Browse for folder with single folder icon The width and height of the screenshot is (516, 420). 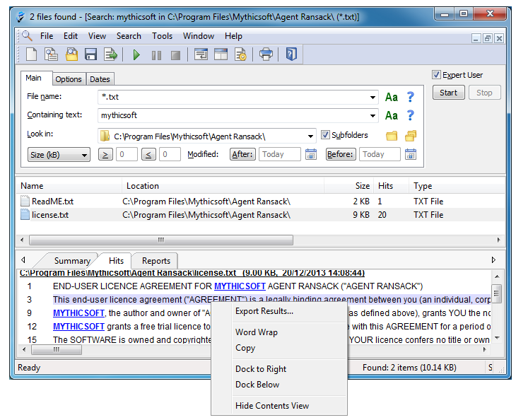[392, 136]
